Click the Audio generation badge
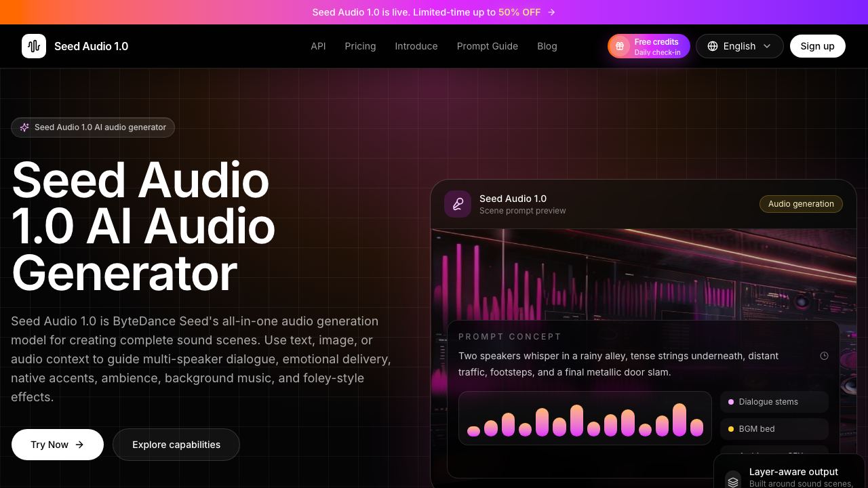The width and height of the screenshot is (868, 488). tap(801, 204)
